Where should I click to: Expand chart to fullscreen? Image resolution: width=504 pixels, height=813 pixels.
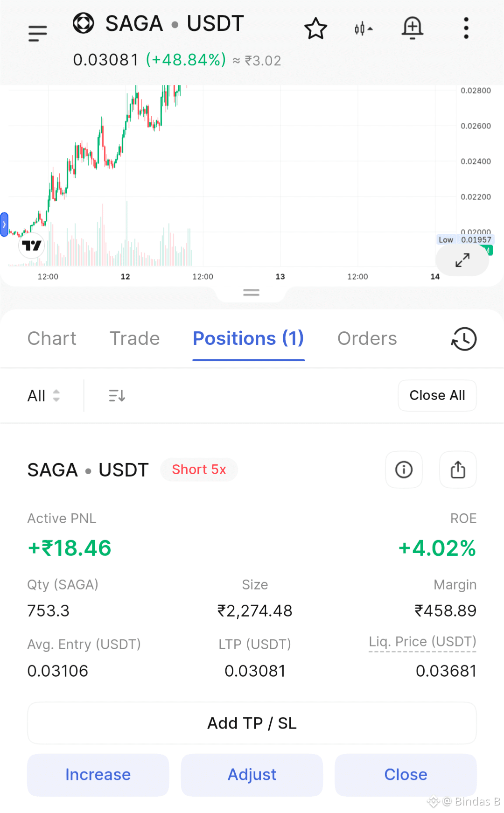click(462, 260)
